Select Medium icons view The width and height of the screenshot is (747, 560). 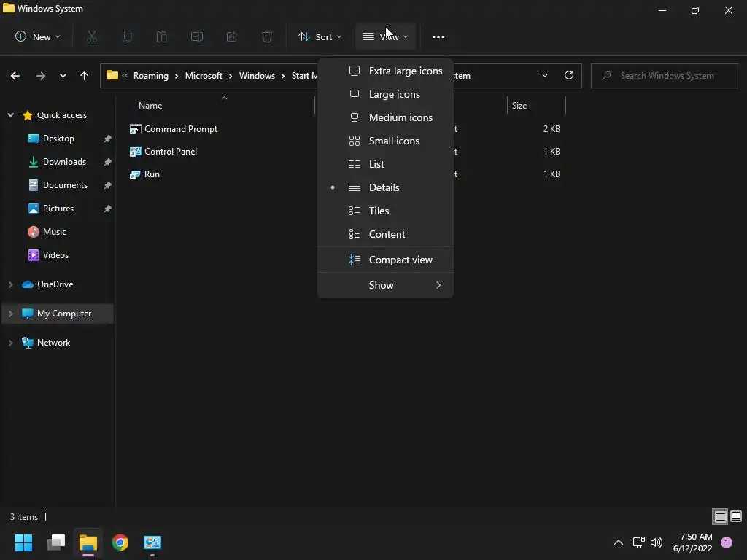pos(385,117)
